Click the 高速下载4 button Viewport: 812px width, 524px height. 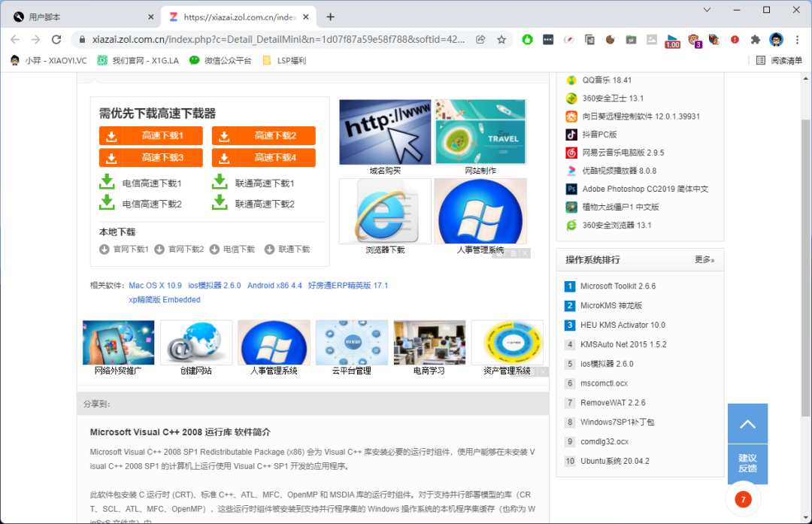(x=264, y=157)
